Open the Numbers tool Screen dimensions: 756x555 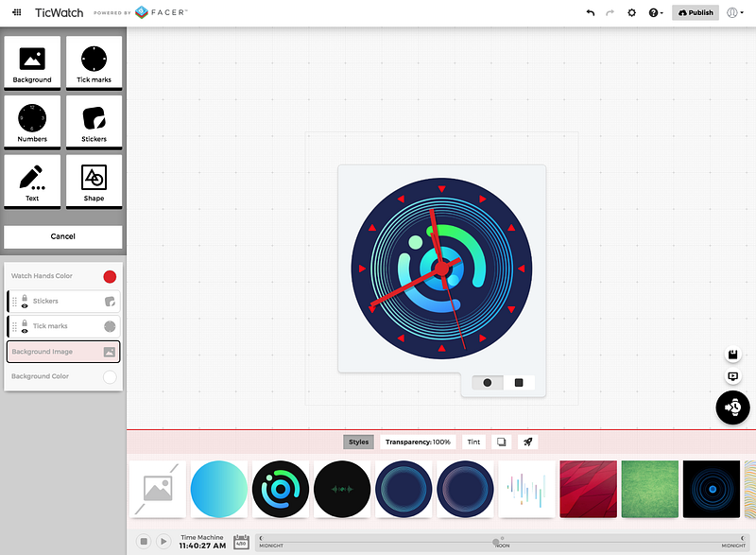[x=32, y=122]
